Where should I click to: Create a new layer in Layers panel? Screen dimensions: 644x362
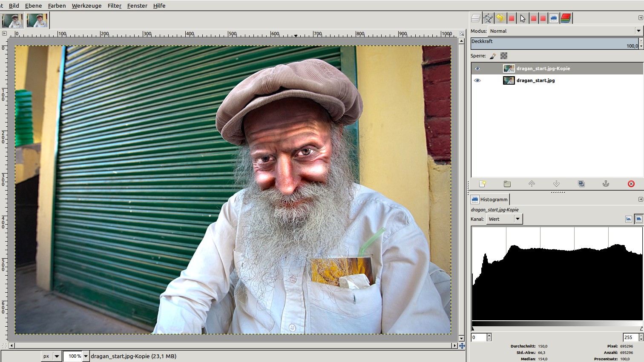point(482,184)
